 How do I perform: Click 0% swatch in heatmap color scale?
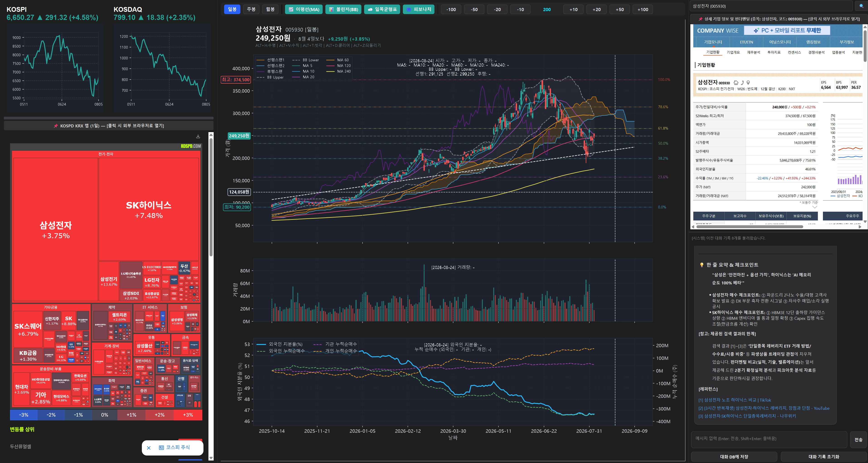(x=105, y=415)
